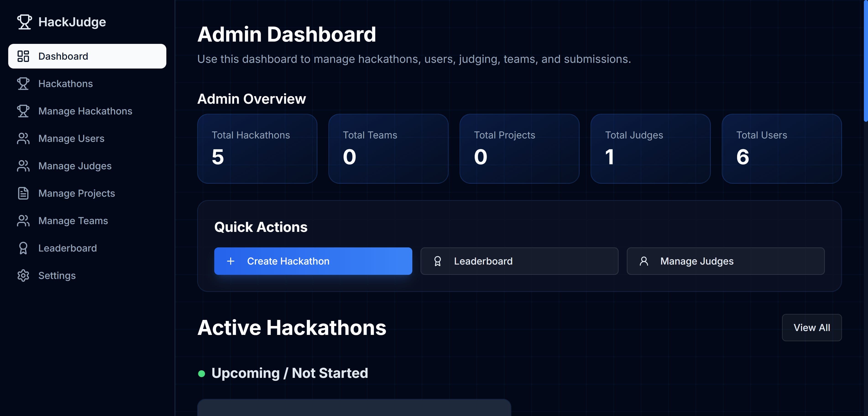Screen dimensions: 868x416
Task: Open Manage Hackathons from the sidebar
Action: [x=87, y=111]
